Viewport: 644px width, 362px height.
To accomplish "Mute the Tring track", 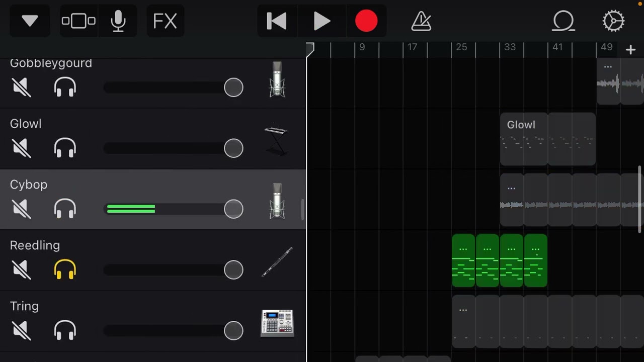I will click(21, 331).
